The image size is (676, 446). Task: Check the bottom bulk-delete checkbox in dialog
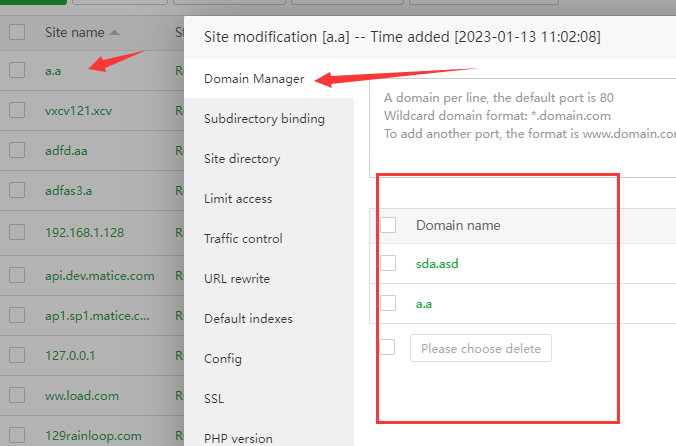388,347
